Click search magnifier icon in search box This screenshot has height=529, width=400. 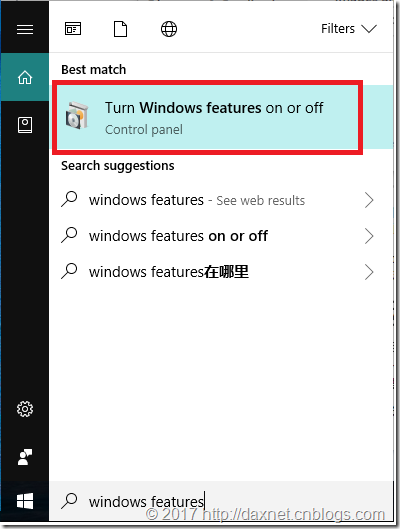(x=69, y=501)
